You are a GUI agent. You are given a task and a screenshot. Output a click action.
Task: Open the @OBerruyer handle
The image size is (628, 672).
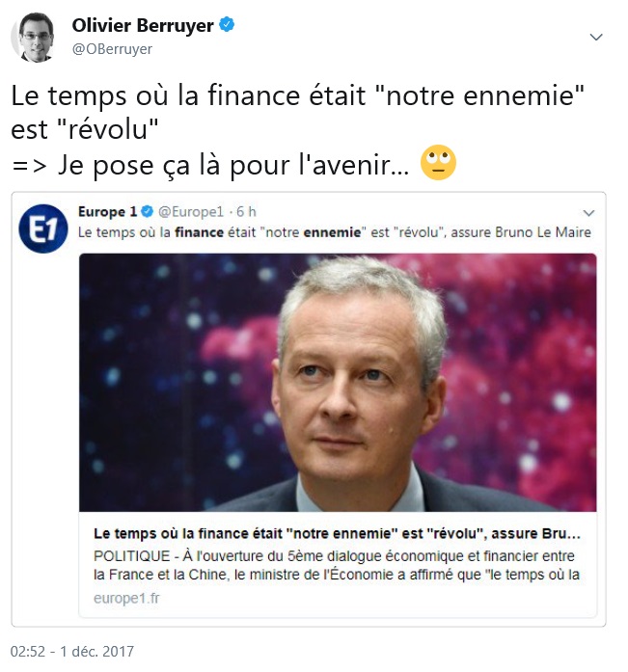pyautogui.click(x=112, y=49)
